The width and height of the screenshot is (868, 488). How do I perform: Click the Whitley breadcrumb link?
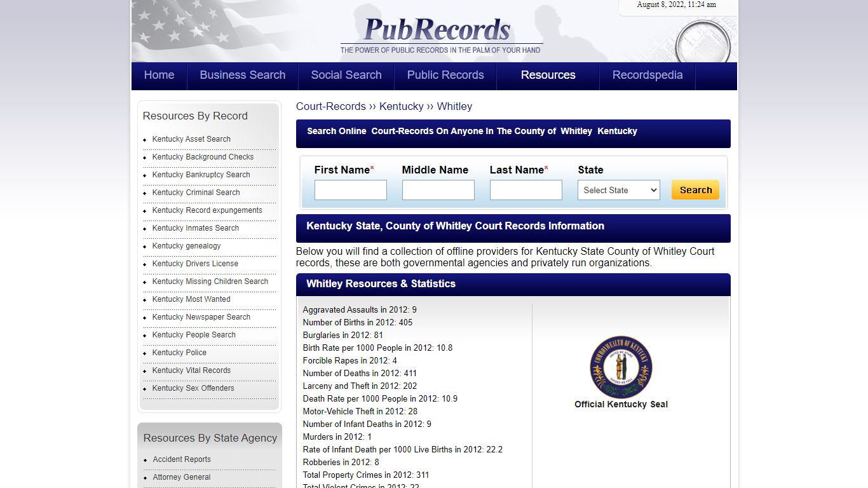pos(454,106)
